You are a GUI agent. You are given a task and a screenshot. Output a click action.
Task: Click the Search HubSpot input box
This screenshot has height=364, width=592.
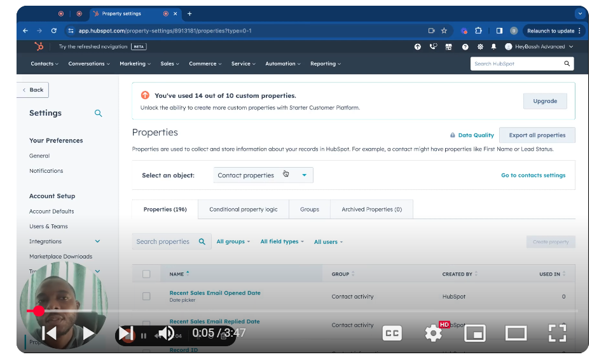pyautogui.click(x=522, y=64)
